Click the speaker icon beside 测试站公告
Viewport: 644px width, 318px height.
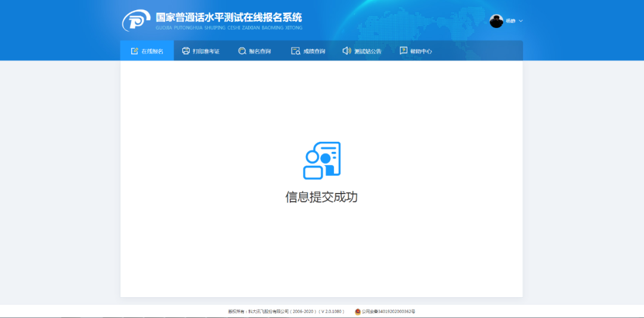[346, 51]
